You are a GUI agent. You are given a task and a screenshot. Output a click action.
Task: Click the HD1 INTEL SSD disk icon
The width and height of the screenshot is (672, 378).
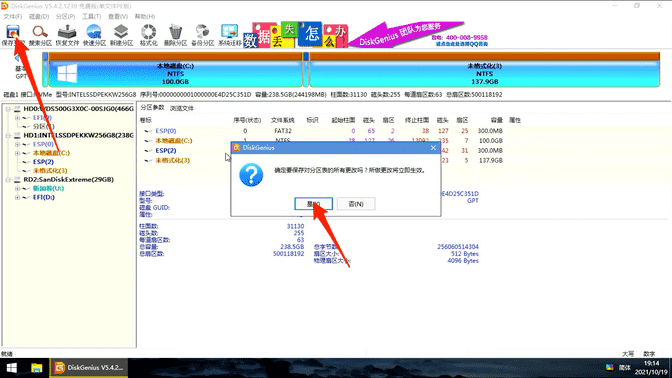[17, 135]
